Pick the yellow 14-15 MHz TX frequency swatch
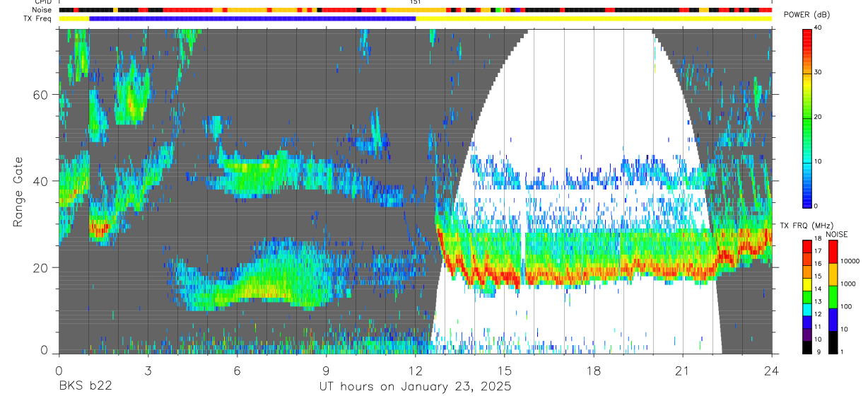 pos(807,284)
